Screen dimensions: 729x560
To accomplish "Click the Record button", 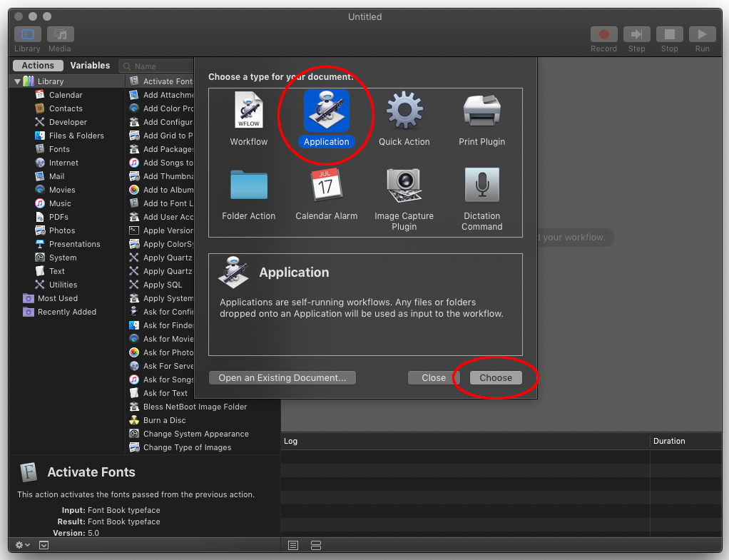I will [x=604, y=34].
